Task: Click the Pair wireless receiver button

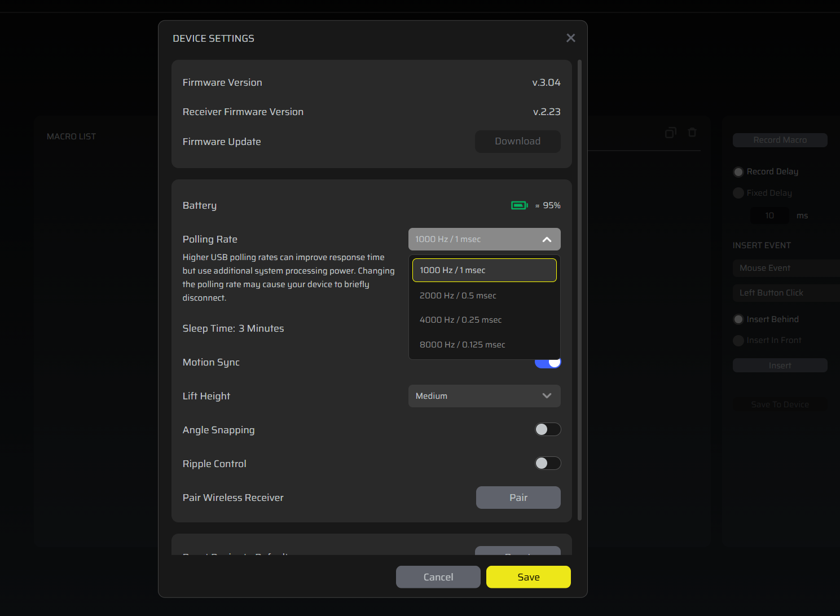Action: click(x=518, y=498)
